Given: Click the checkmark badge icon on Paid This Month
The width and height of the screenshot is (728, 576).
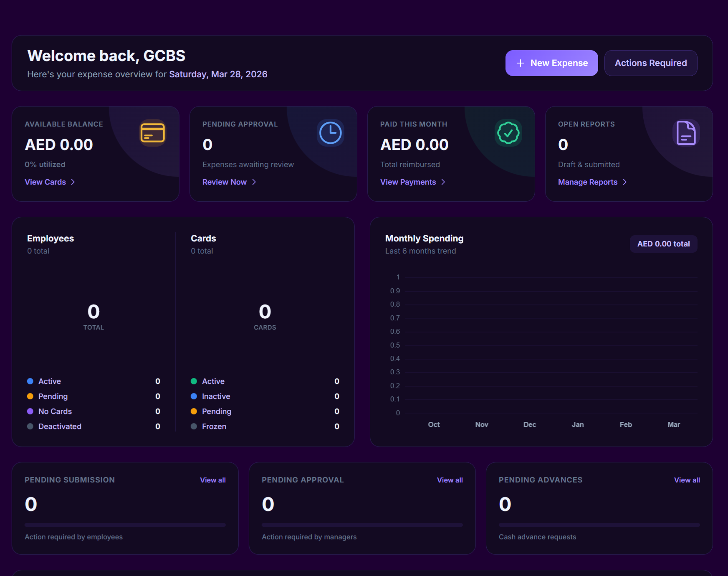Looking at the screenshot, I should coord(508,133).
